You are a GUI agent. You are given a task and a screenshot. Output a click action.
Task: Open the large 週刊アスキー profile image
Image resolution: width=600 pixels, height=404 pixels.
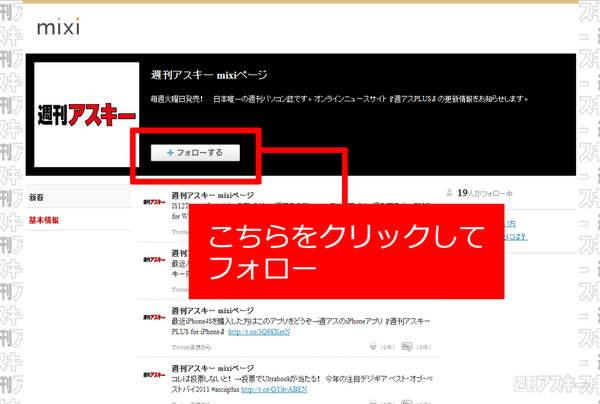(86, 114)
